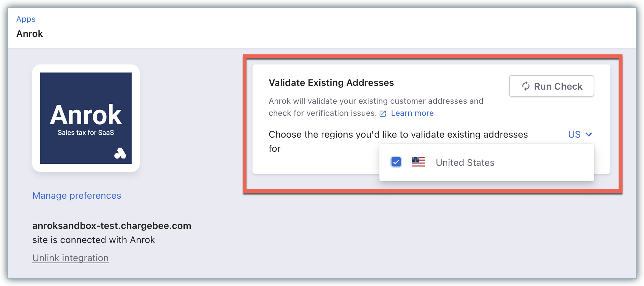Open the US region dropdown
644x286 pixels.
(574, 134)
